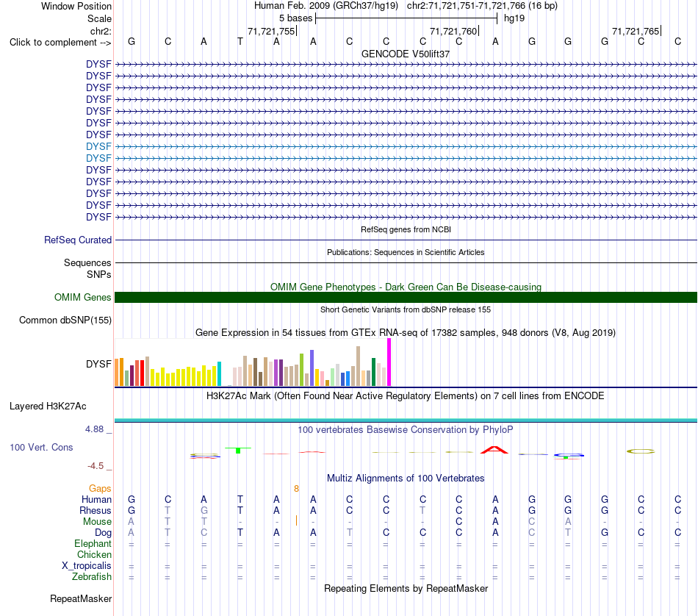Click ruler position '71,721,760'
Viewport: 698px width, 616px height.
click(453, 31)
